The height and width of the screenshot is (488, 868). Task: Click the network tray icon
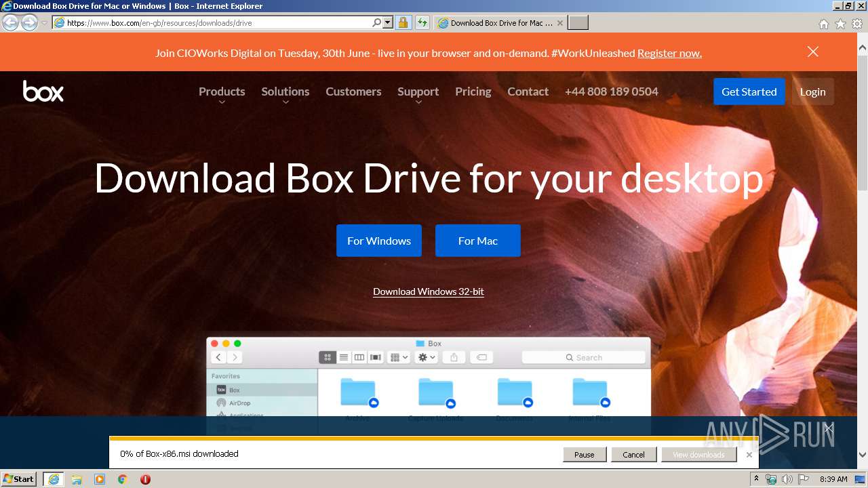point(771,479)
